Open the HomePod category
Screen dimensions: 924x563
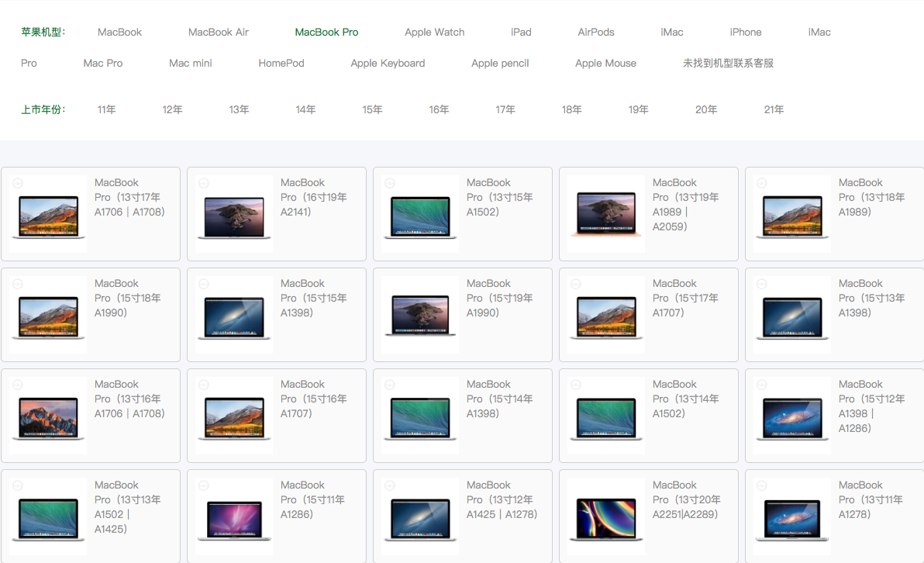281,63
